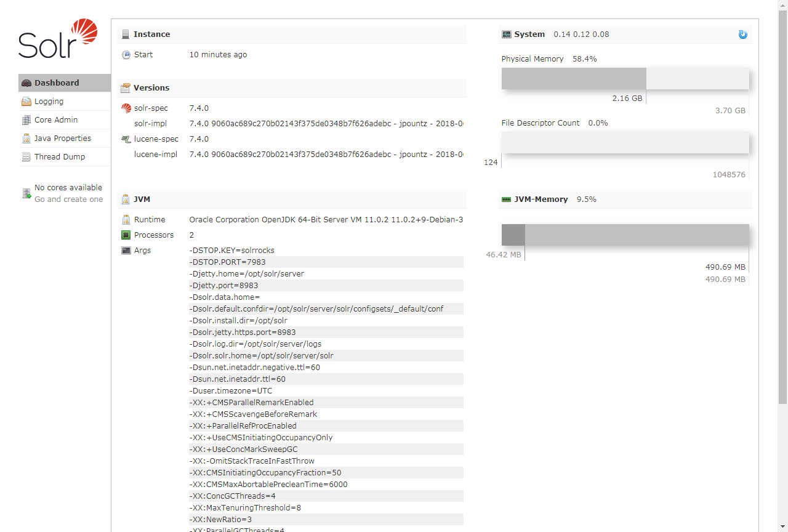Select the 124 file descriptor count label
788x532 pixels.
[x=491, y=163]
